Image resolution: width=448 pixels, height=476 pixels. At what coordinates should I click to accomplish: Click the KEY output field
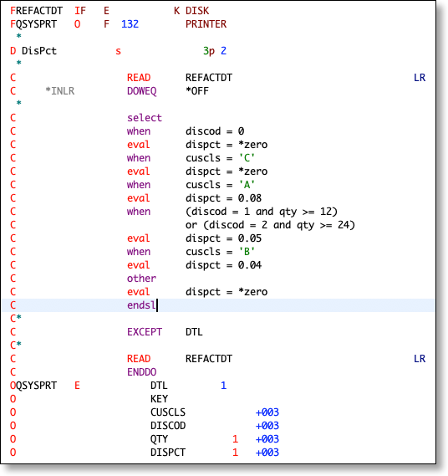(x=159, y=399)
